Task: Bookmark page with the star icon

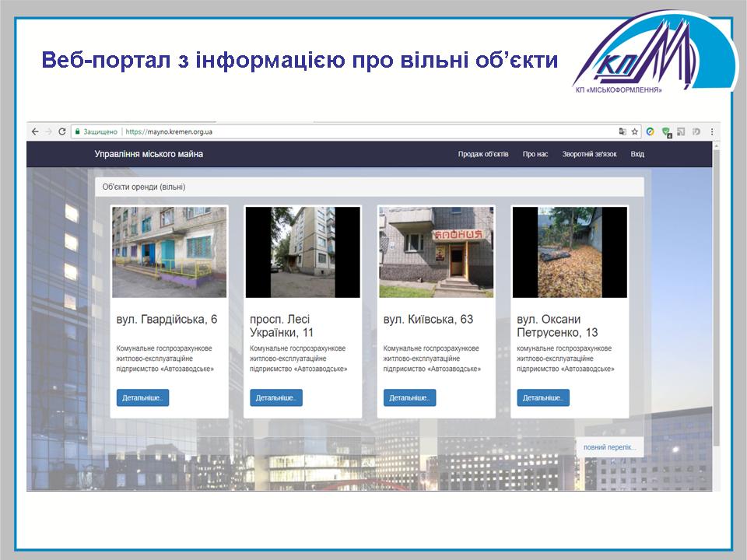Action: tap(634, 131)
